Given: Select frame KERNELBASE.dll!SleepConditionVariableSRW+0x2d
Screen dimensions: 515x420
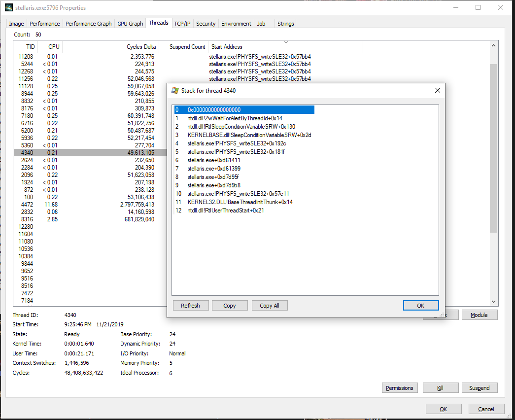Looking at the screenshot, I should pos(244,135).
